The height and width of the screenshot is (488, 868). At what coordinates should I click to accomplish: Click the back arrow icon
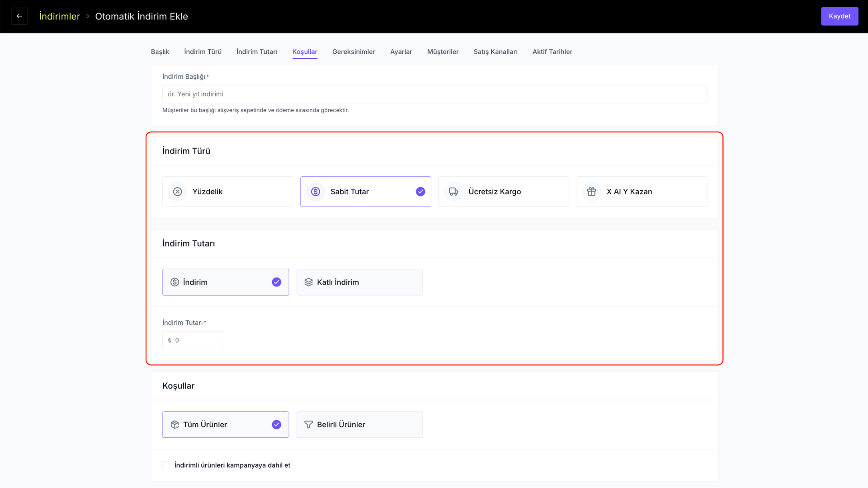[19, 16]
